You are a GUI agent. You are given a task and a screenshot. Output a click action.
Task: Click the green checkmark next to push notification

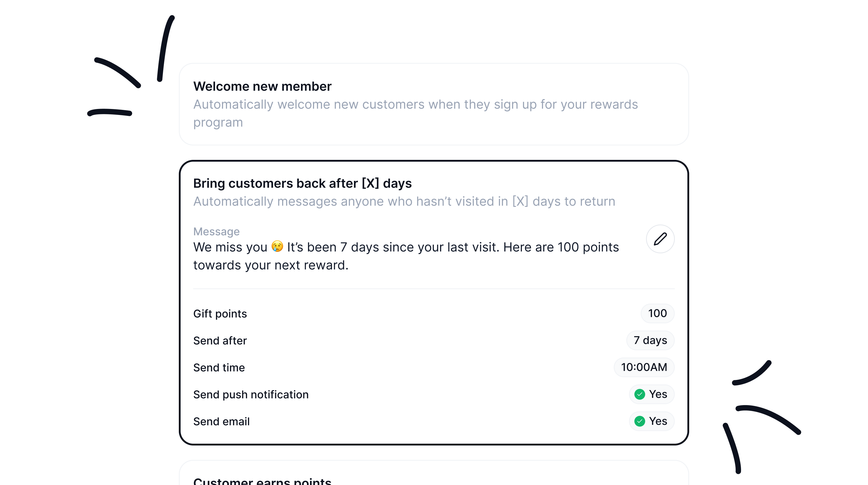click(x=640, y=394)
